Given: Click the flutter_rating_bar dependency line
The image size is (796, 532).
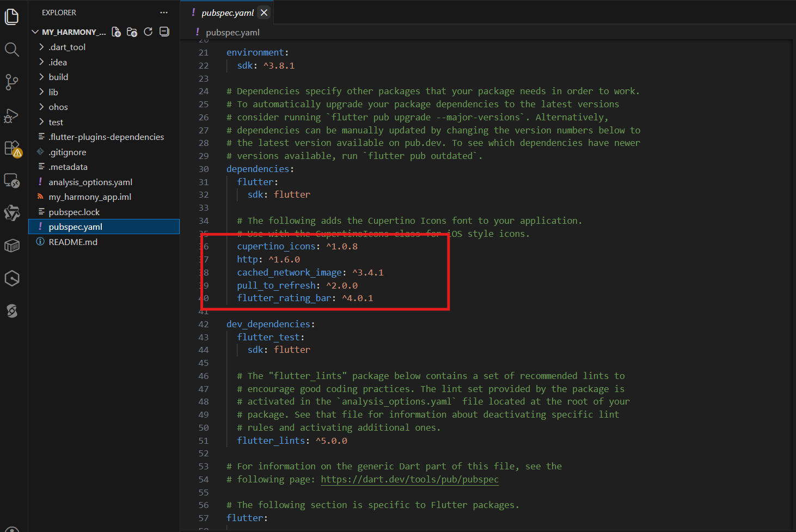Looking at the screenshot, I should click(305, 298).
